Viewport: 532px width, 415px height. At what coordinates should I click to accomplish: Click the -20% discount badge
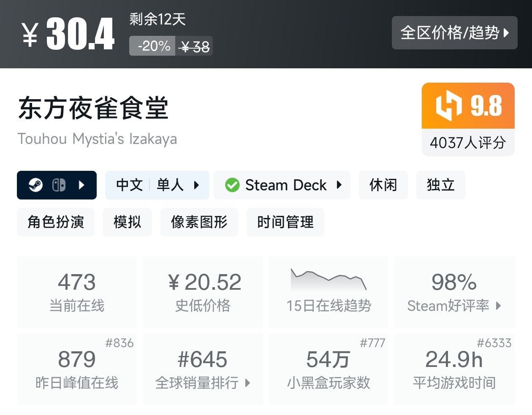click(x=152, y=46)
